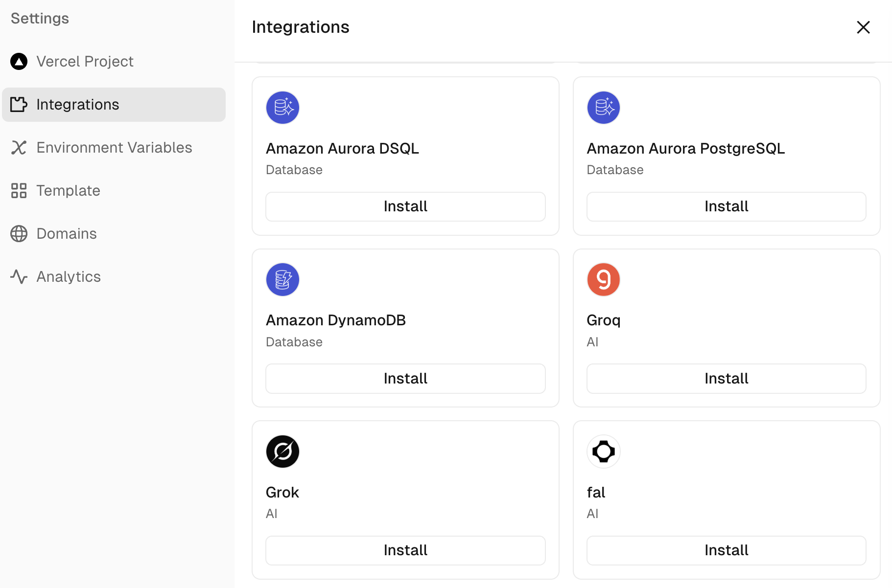Install the Groq AI integration
Viewport: 892px width, 588px height.
(x=727, y=379)
